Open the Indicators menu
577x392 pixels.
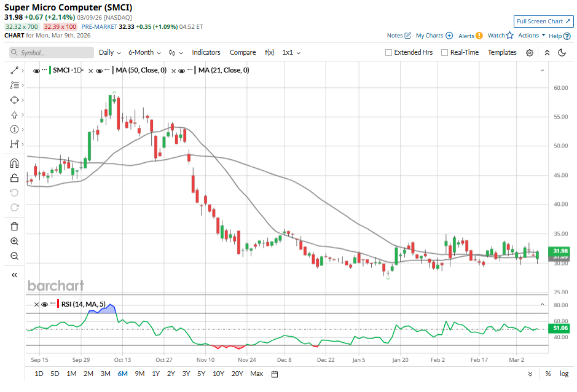point(206,53)
